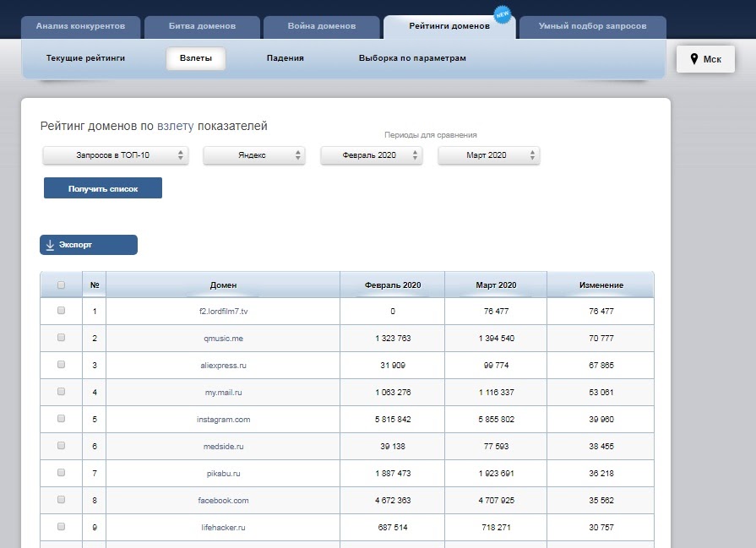Click the word взлету in the heading
This screenshot has width=756, height=548.
176,127
